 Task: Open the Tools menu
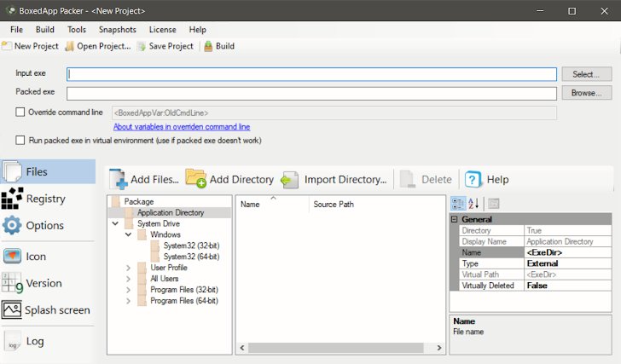77,30
